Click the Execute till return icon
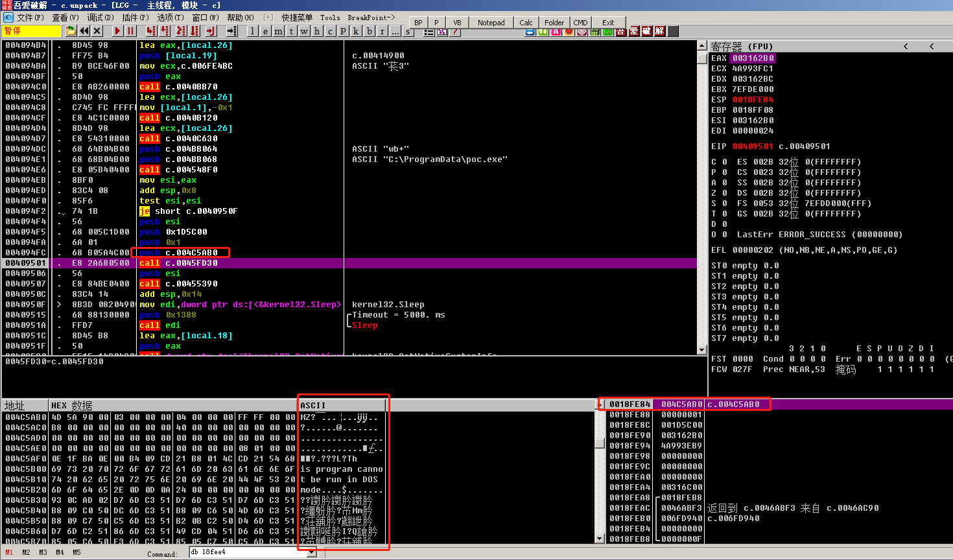953x560 pixels. pyautogui.click(x=211, y=30)
